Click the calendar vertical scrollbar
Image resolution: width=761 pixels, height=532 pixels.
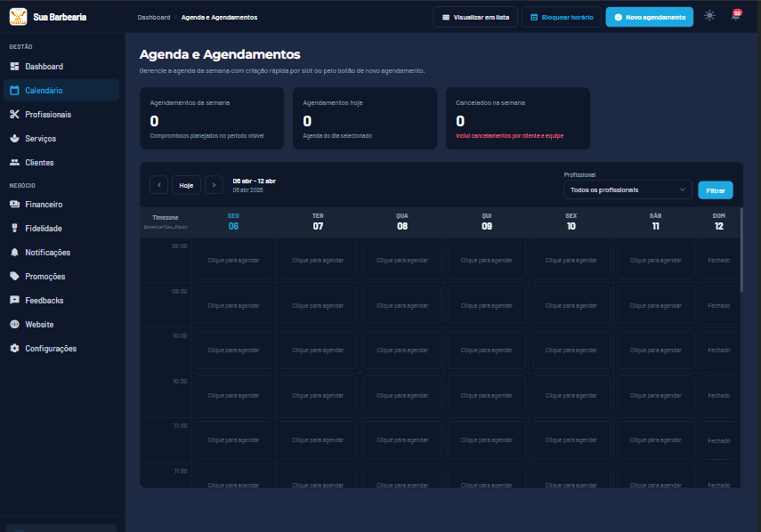click(741, 249)
